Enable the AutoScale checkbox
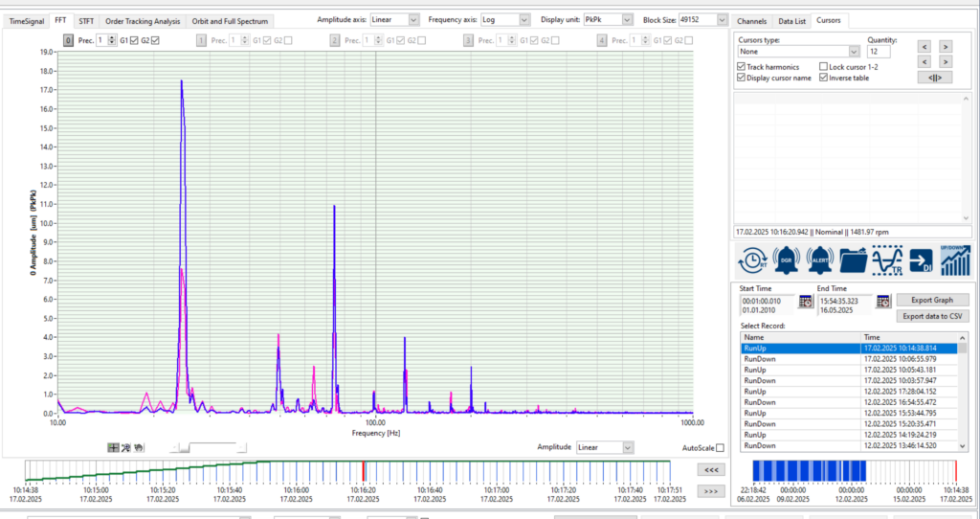This screenshot has width=980, height=519. pyautogui.click(x=720, y=448)
